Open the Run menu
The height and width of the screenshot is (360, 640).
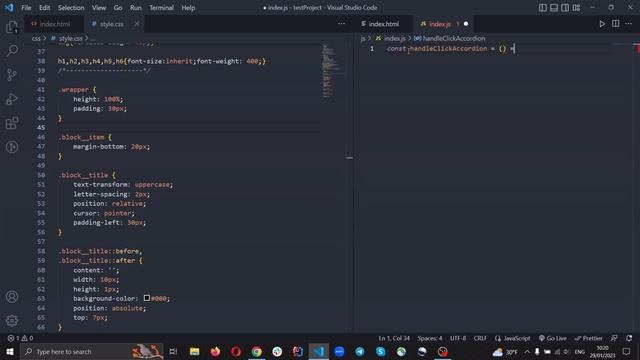[x=136, y=8]
